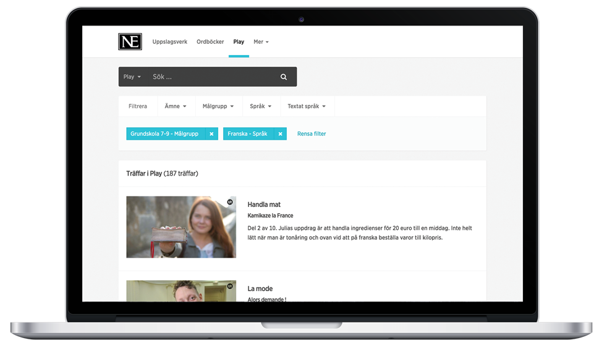Image resolution: width=607 pixels, height=364 pixels.
Task: Expand the Målgrupp filter dropdown
Action: pyautogui.click(x=218, y=106)
